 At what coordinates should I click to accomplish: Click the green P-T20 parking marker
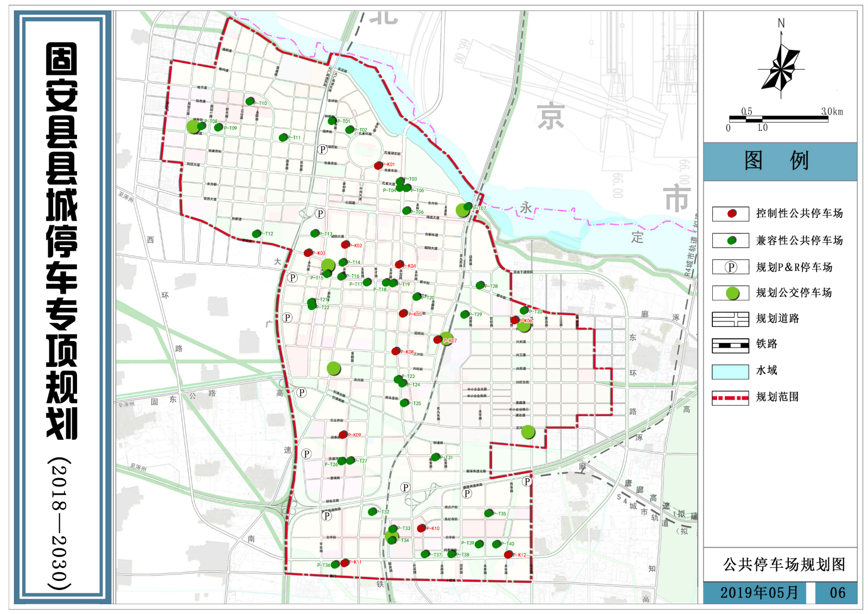(417, 297)
